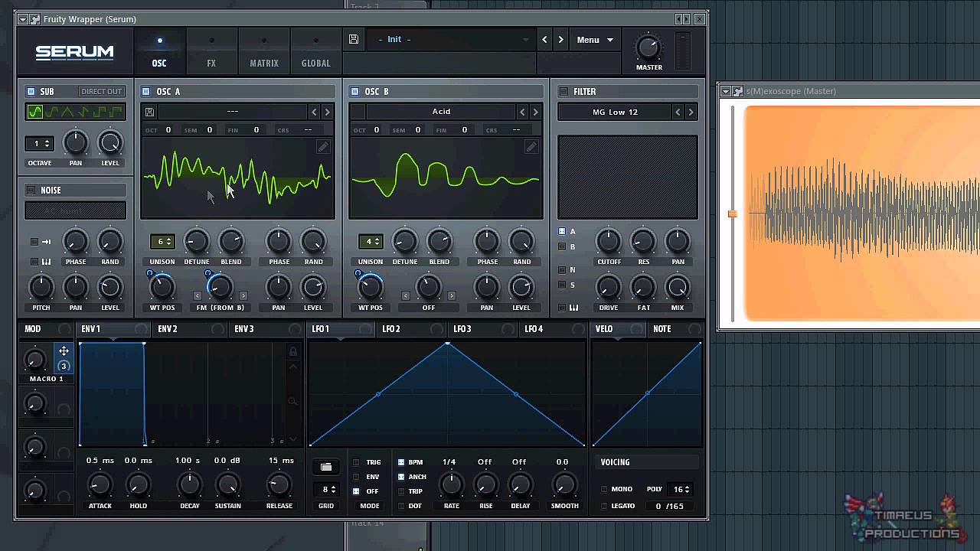Enable LFO TRIP checkbox

pos(401,491)
